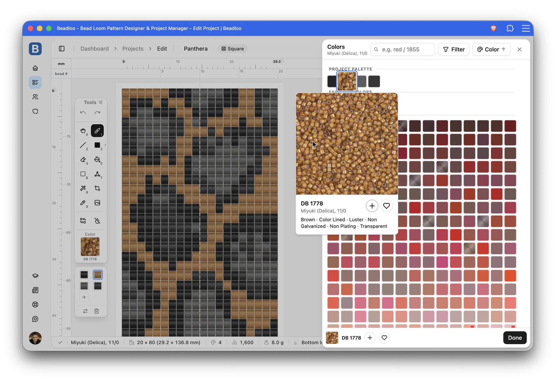The width and height of the screenshot is (556, 392).
Task: Favorite DB 1778 in the bottom bar
Action: [x=384, y=338]
